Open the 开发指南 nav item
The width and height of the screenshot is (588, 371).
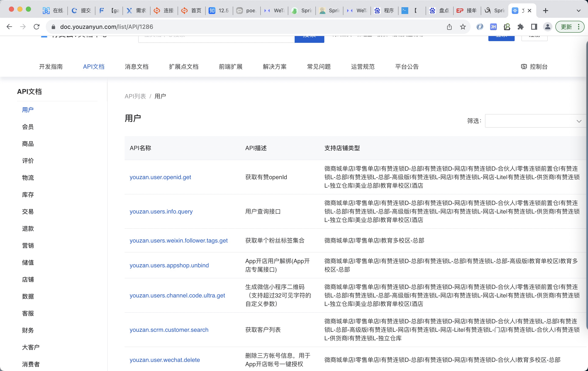(x=51, y=67)
